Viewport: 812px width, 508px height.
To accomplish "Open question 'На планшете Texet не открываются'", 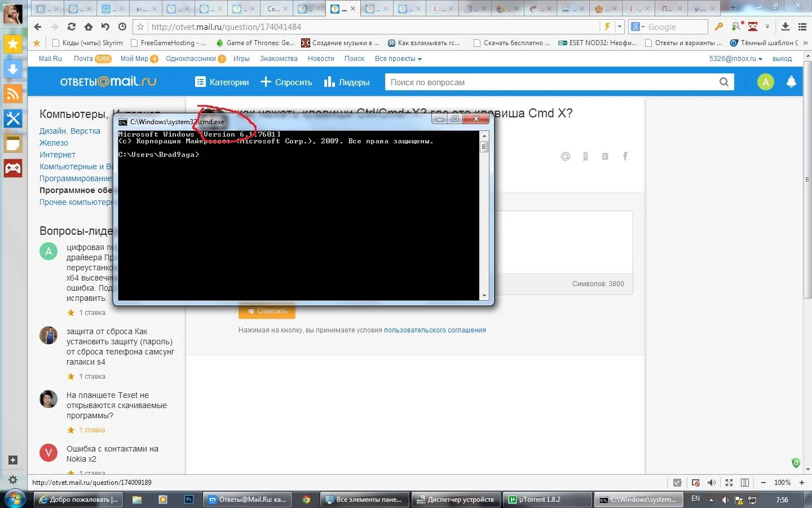I will click(x=117, y=405).
